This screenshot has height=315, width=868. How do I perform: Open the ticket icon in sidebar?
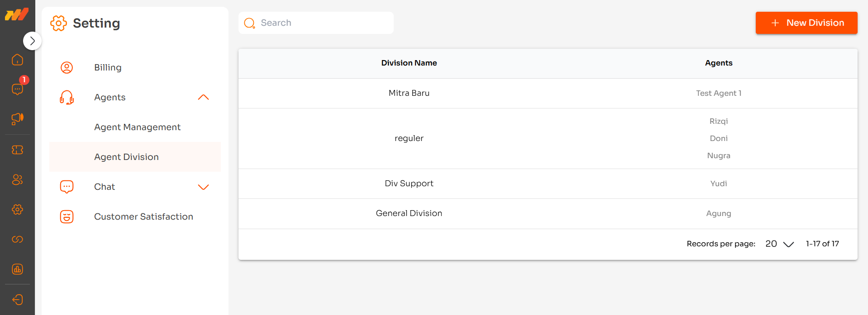(17, 150)
